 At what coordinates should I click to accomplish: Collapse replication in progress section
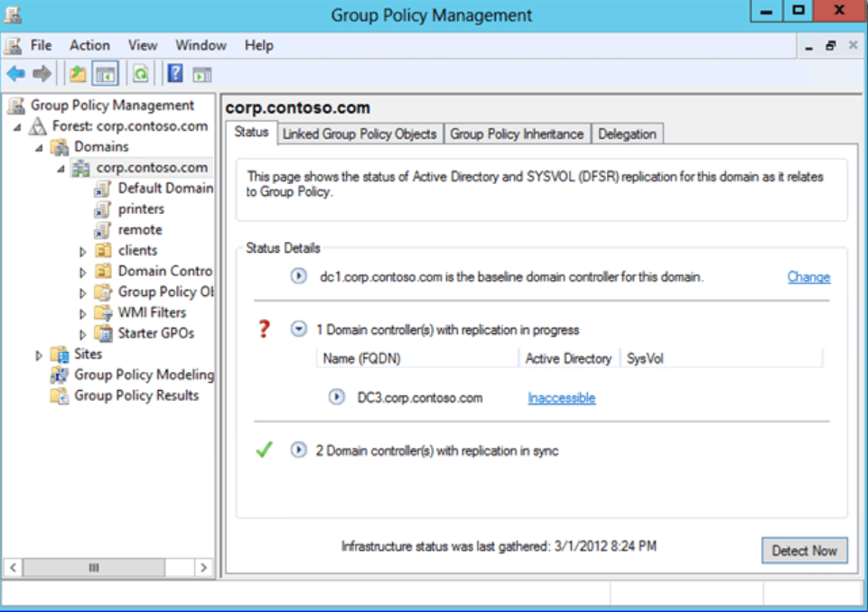(x=299, y=329)
